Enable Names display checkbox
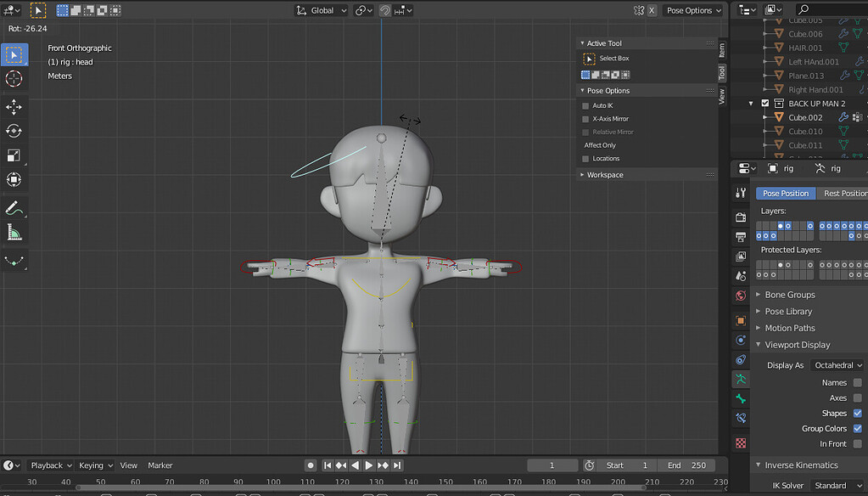This screenshot has height=496, width=868. click(858, 382)
